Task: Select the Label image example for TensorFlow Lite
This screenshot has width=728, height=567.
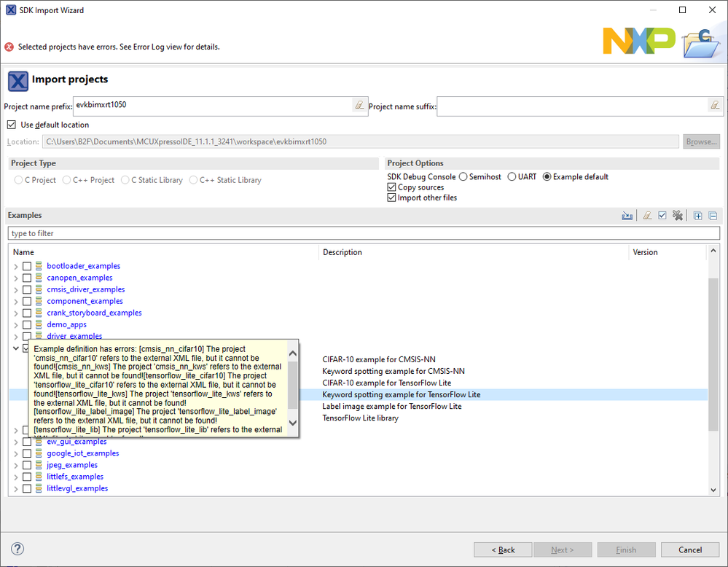Action: tap(392, 407)
